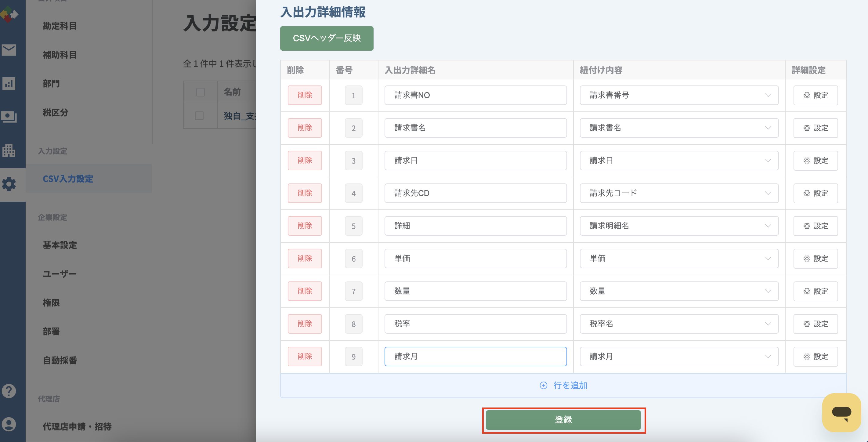The image size is (868, 442).
Task: Delete row 6 with 削除 button
Action: click(x=305, y=259)
